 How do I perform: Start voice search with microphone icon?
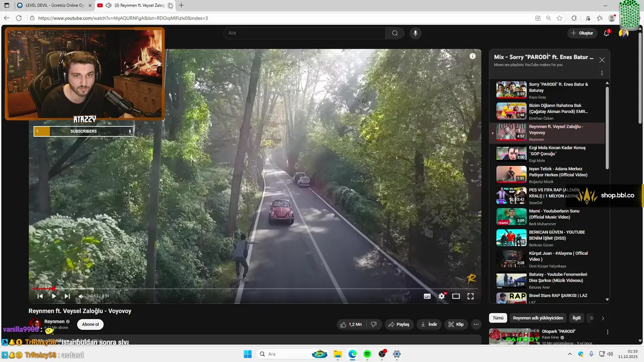tap(415, 33)
